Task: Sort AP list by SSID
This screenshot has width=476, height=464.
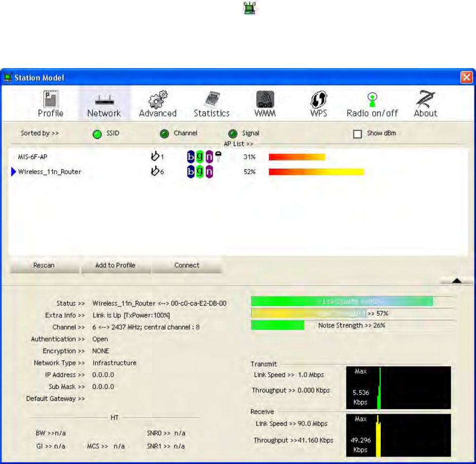Action: (x=97, y=134)
